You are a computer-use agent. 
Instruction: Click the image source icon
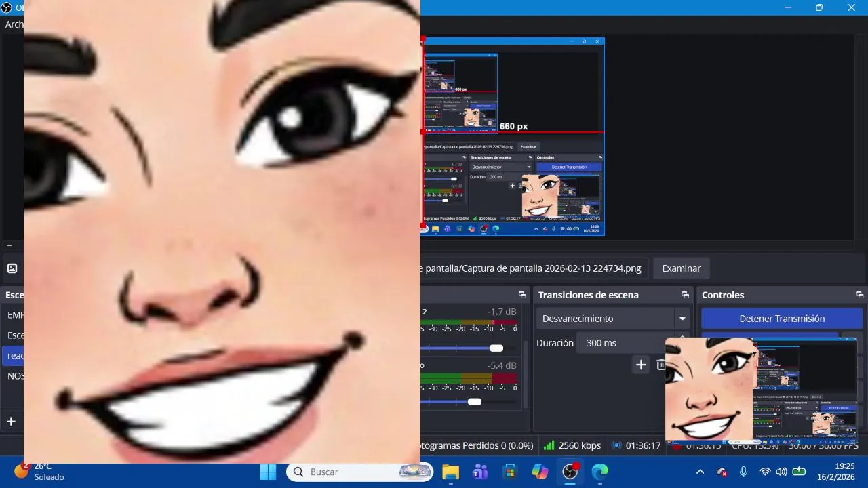[12, 268]
